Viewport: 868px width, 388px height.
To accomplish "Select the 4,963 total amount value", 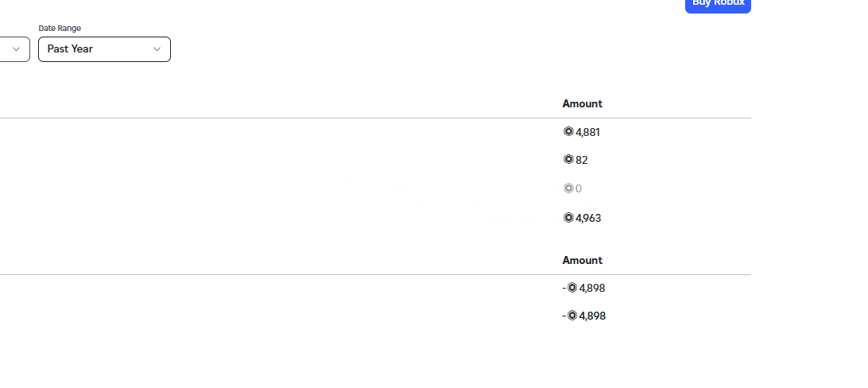I will 588,218.
